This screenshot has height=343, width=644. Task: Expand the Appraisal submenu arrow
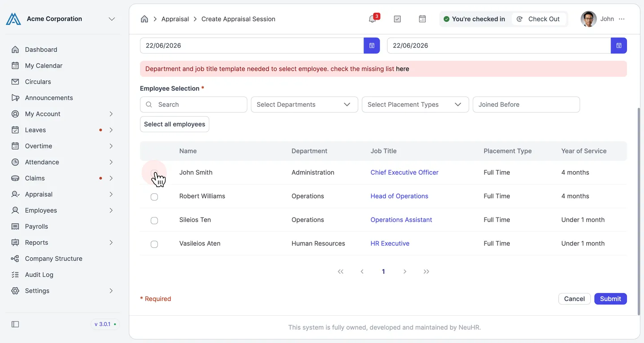tap(111, 194)
